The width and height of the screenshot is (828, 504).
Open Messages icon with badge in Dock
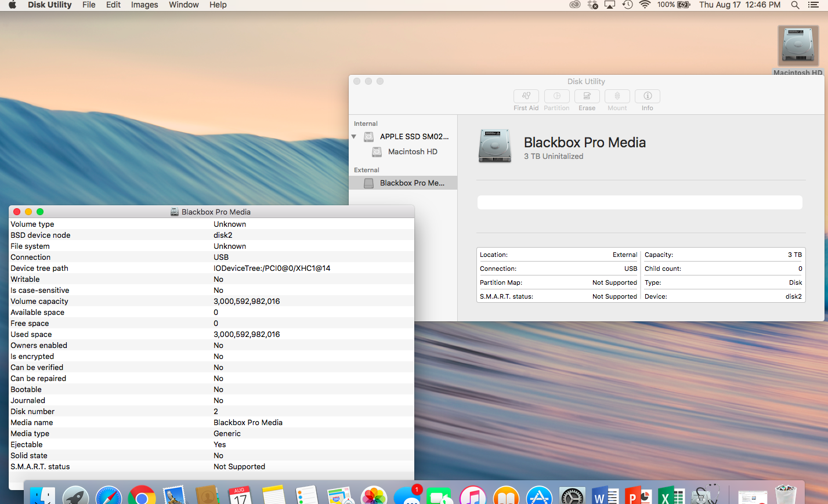(407, 496)
